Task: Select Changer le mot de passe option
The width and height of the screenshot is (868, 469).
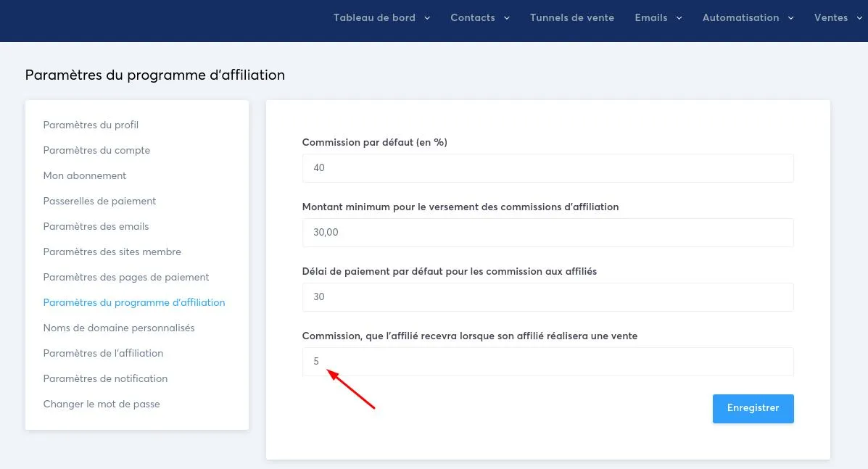Action: 102,404
